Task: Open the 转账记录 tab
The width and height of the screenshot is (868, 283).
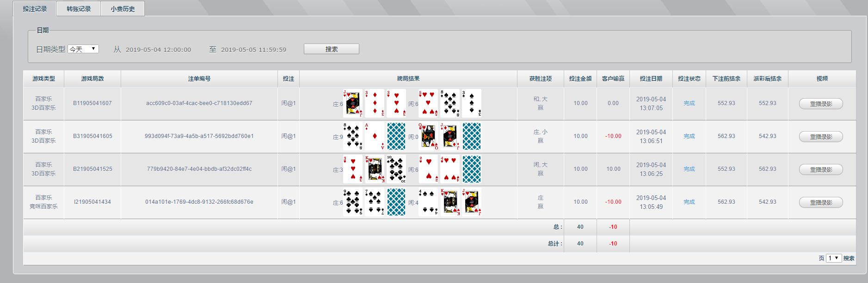Action: pyautogui.click(x=79, y=9)
